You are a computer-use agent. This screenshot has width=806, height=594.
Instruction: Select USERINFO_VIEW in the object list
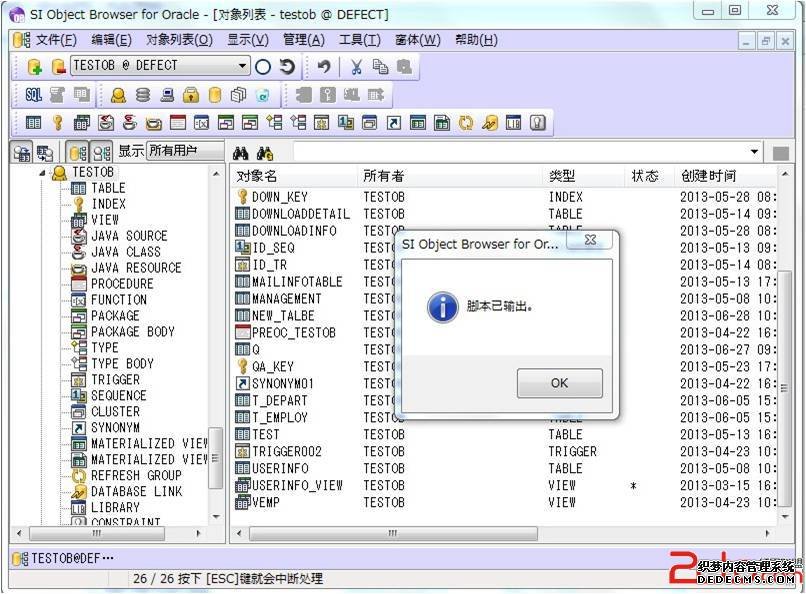(297, 486)
